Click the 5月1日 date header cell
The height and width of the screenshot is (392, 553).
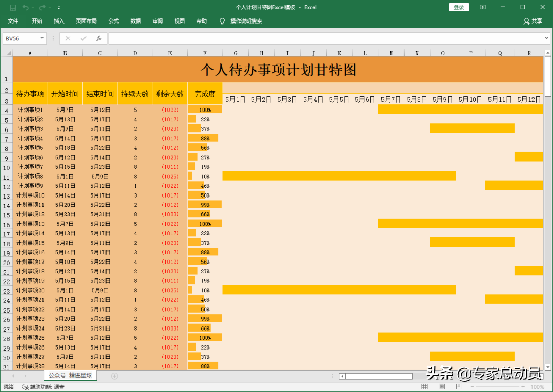[x=235, y=99]
